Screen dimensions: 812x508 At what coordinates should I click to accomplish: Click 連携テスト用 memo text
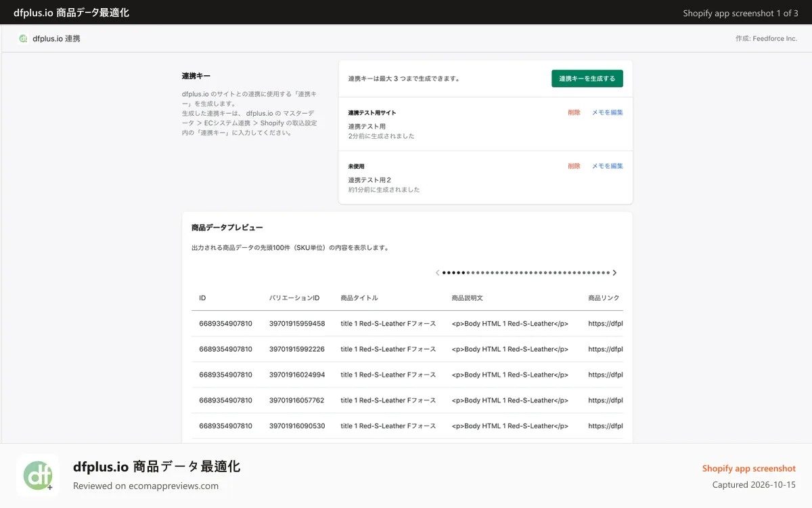367,127
